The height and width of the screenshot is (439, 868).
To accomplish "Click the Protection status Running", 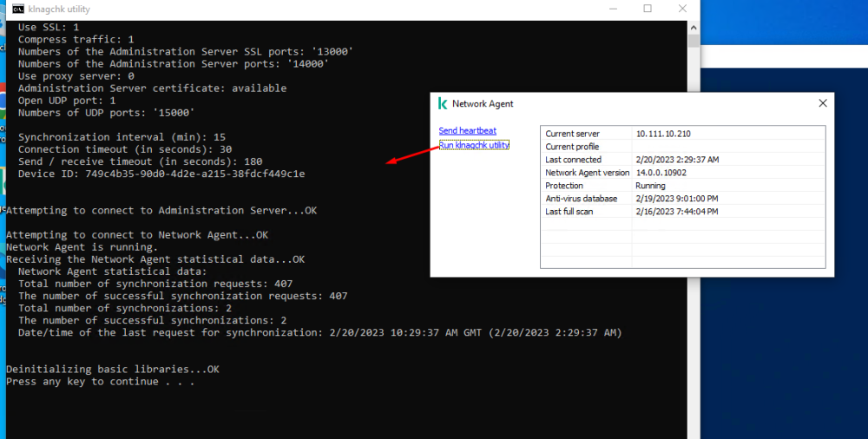I will [x=650, y=186].
